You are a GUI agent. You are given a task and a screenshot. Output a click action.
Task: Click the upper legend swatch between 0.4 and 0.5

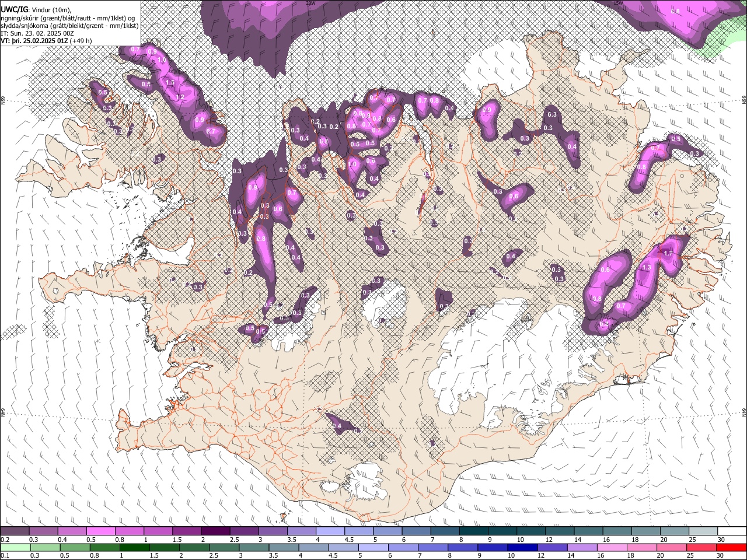72,531
